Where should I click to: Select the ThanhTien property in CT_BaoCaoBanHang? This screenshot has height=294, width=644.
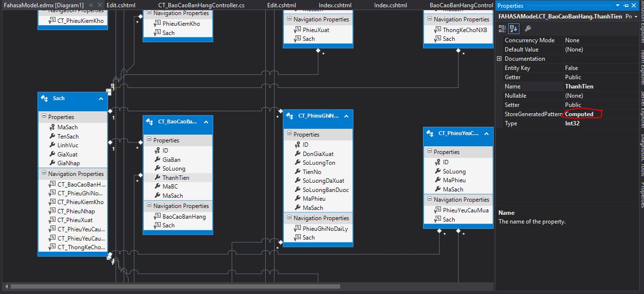(x=176, y=178)
